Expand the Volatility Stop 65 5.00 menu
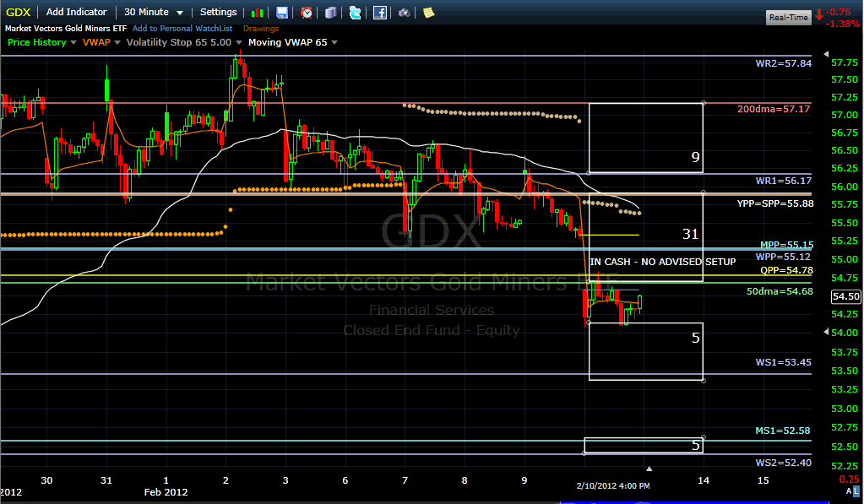This screenshot has width=864, height=504. [x=238, y=42]
